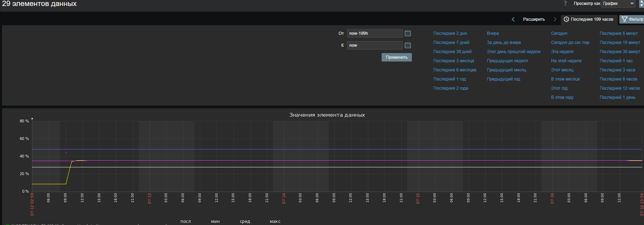Select 'Предыдущий месяц' time range
The height and width of the screenshot is (225, 644).
pyautogui.click(x=506, y=70)
